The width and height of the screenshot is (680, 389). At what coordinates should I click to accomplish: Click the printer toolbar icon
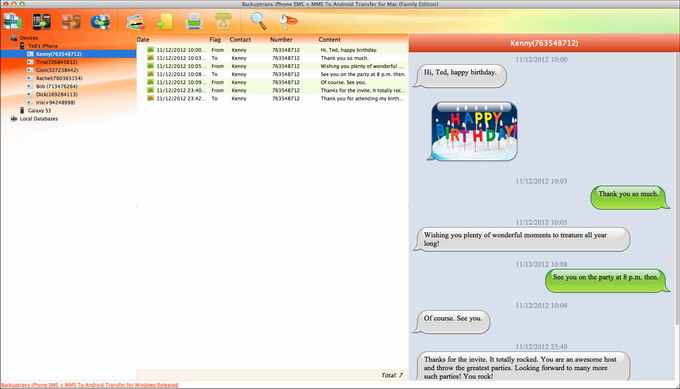click(x=194, y=21)
